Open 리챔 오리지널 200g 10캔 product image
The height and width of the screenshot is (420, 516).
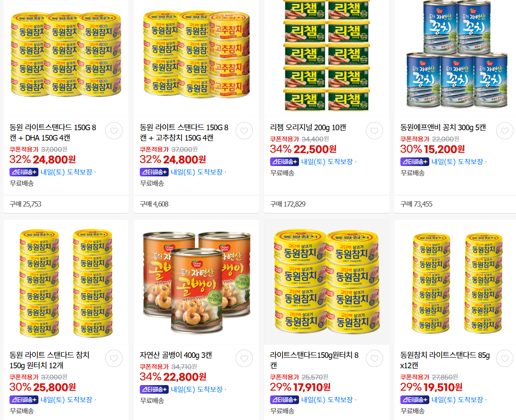point(327,56)
